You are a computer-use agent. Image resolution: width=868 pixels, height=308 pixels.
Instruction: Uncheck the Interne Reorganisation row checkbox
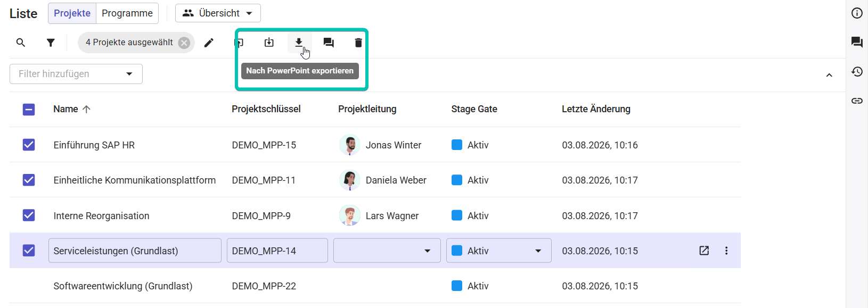[29, 215]
